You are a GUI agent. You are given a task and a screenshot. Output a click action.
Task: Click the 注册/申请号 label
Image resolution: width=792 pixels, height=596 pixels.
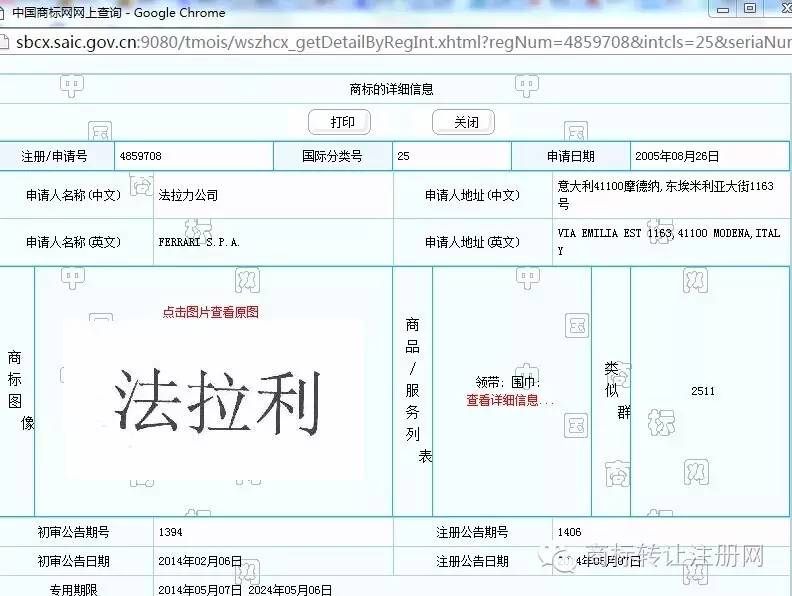54,156
